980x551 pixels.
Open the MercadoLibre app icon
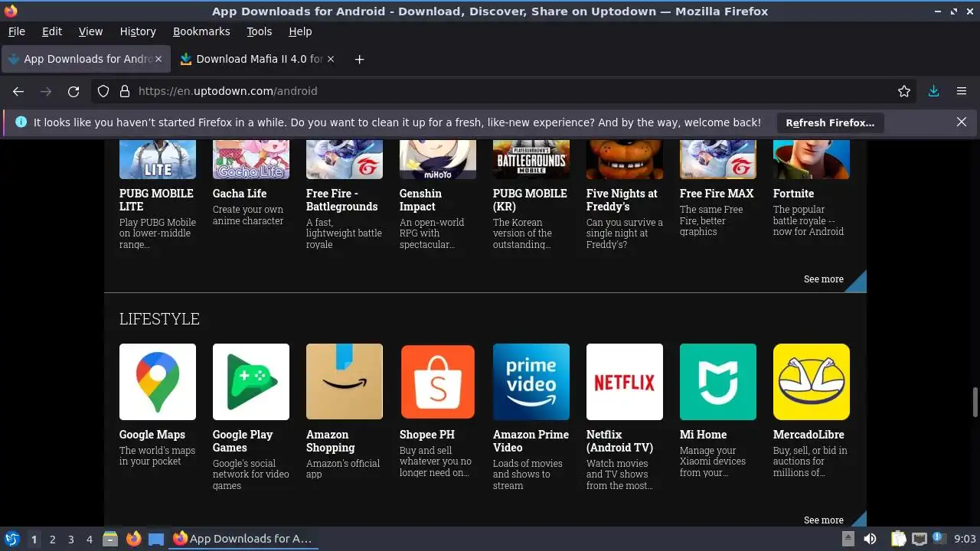pos(812,382)
